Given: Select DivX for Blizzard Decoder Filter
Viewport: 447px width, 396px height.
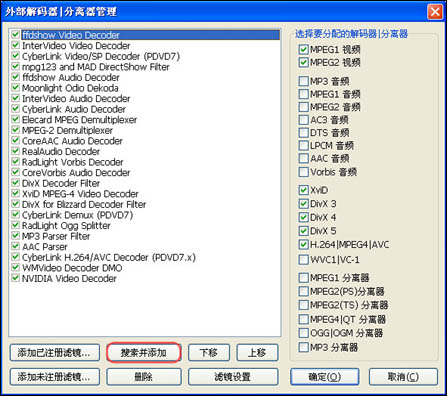Looking at the screenshot, I should (84, 204).
